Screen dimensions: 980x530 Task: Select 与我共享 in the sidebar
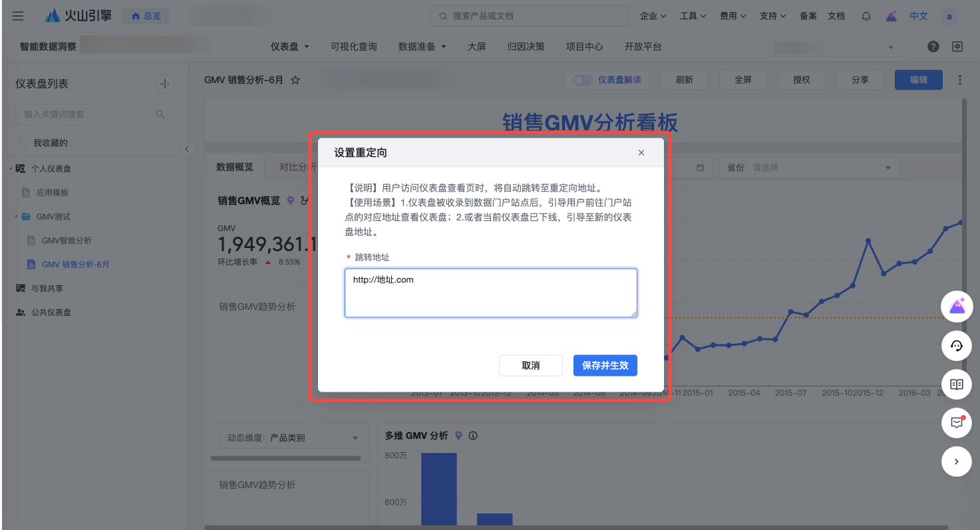coord(47,289)
